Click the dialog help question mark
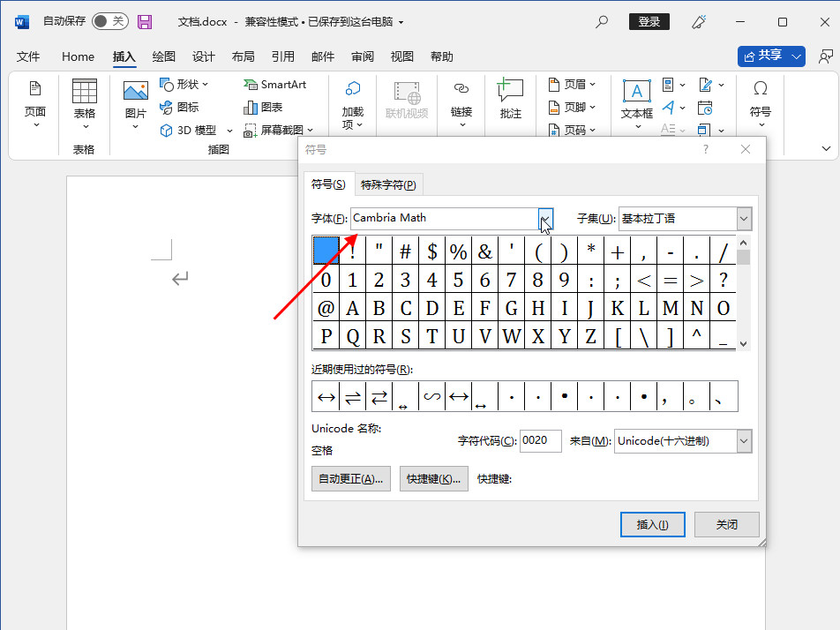Viewport: 840px width, 630px height. pos(706,149)
